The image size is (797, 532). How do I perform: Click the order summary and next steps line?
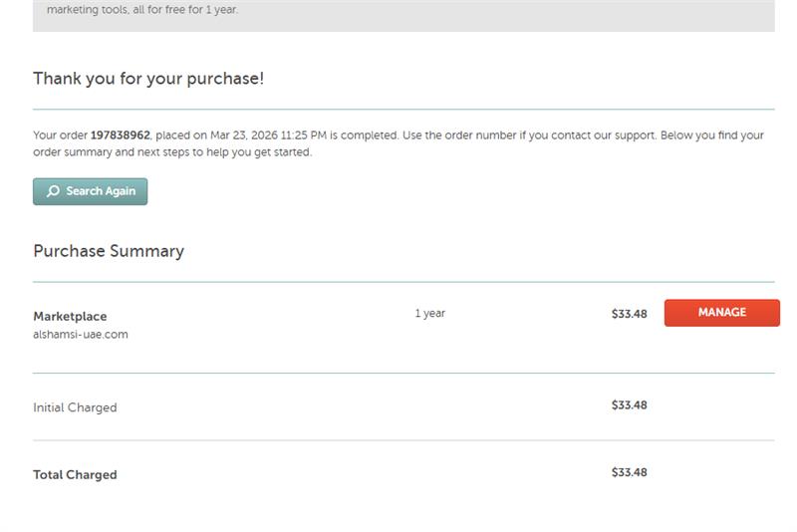pyautogui.click(x=172, y=152)
